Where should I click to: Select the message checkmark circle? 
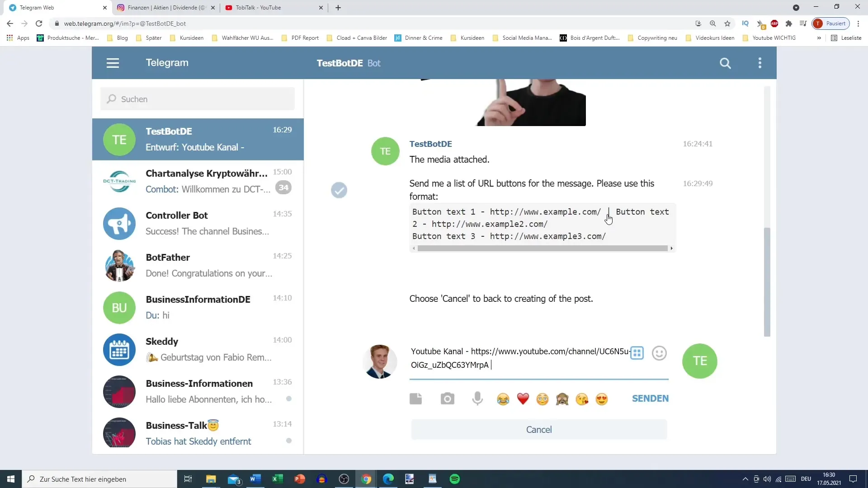tap(339, 190)
